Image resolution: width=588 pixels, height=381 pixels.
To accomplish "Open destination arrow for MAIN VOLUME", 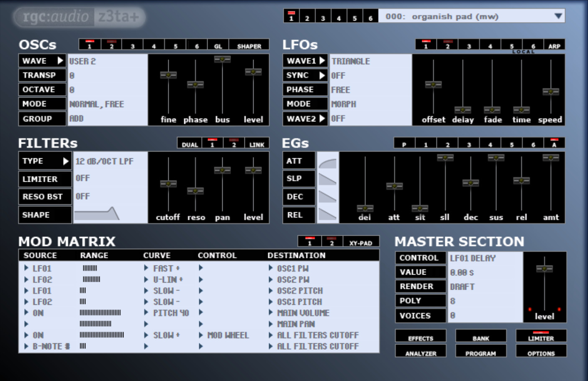I will pos(271,312).
